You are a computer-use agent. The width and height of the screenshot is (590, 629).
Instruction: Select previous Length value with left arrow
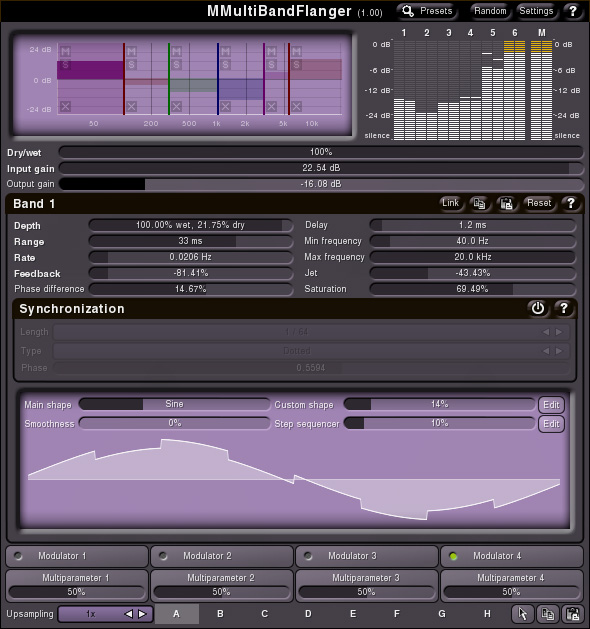(546, 332)
